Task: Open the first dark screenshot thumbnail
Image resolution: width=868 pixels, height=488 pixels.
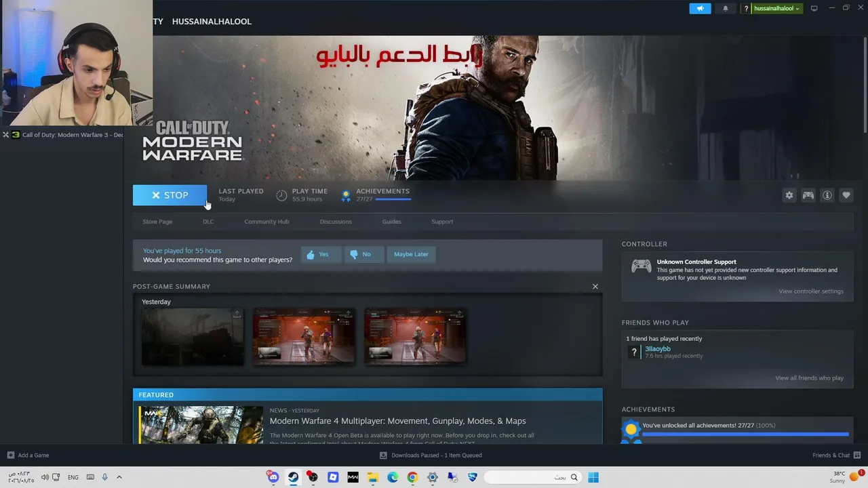Action: coord(193,337)
